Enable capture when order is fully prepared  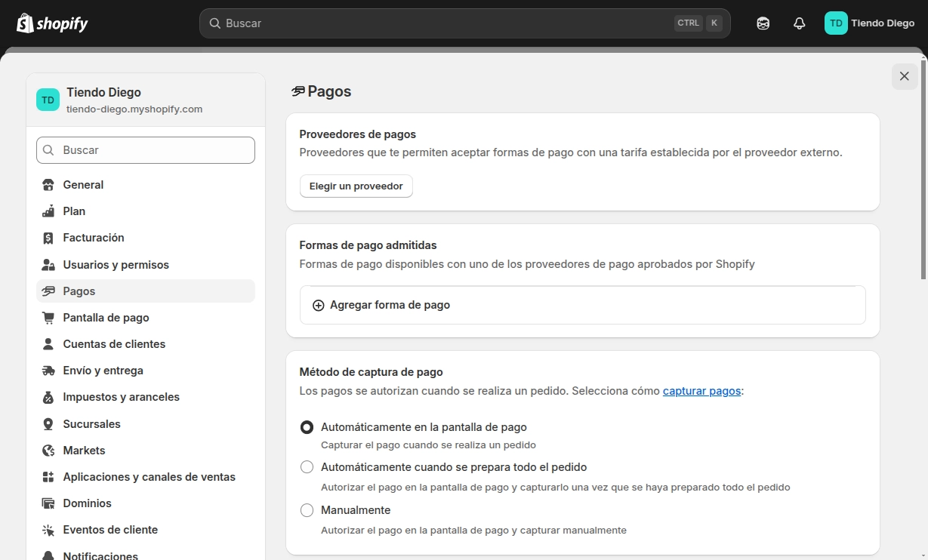coord(307,466)
